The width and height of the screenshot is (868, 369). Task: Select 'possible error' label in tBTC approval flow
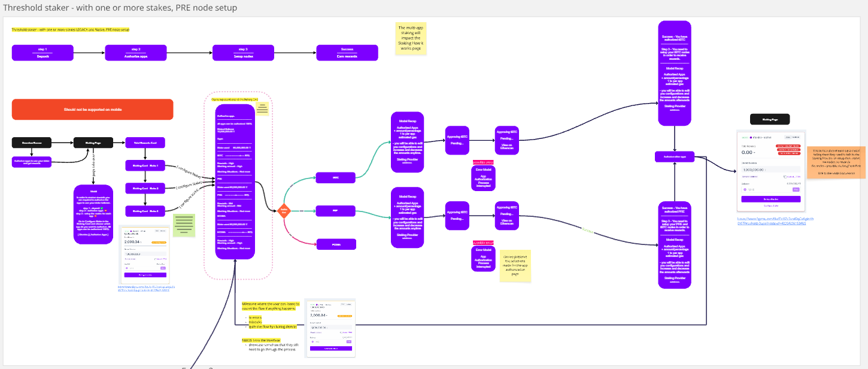pyautogui.click(x=483, y=162)
